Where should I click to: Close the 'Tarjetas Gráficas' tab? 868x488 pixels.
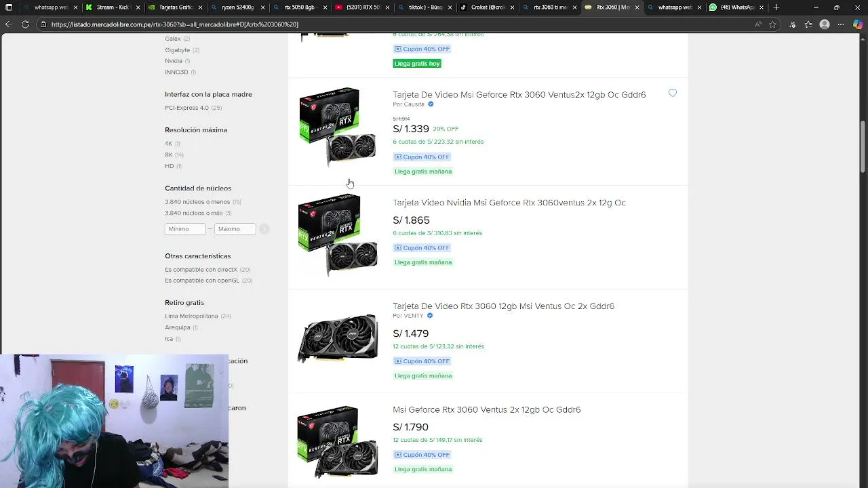click(200, 7)
